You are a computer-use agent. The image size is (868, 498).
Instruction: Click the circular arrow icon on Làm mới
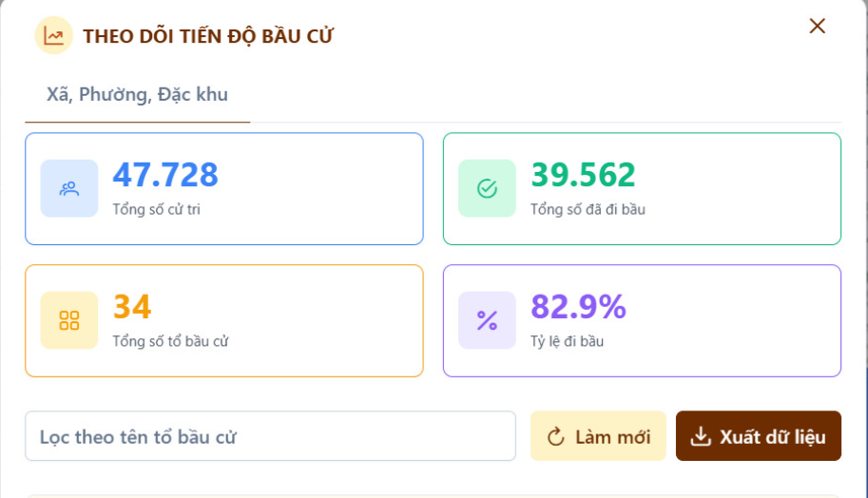tap(556, 437)
